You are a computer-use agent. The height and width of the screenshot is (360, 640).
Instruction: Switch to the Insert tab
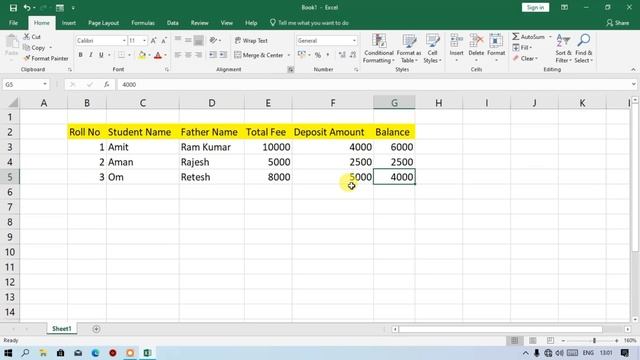click(69, 23)
